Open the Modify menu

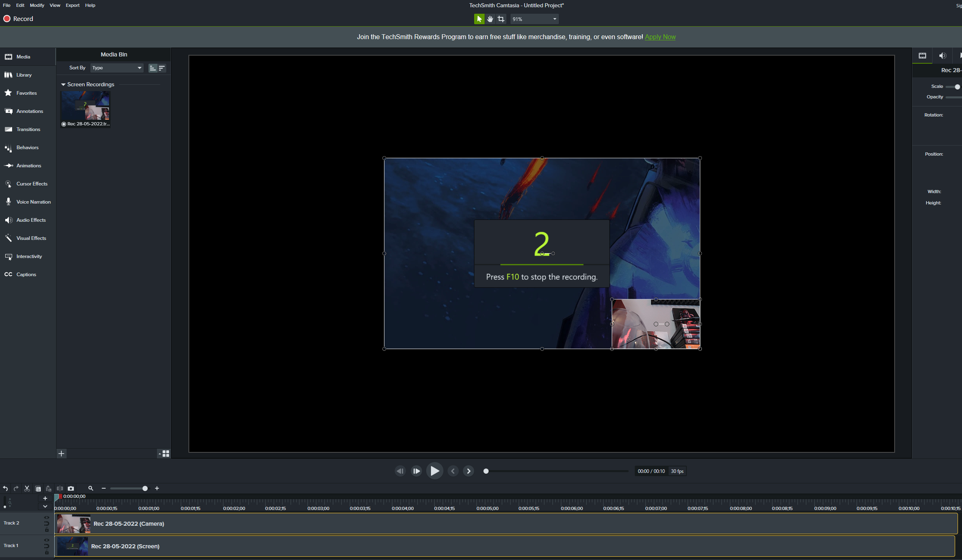coord(37,5)
